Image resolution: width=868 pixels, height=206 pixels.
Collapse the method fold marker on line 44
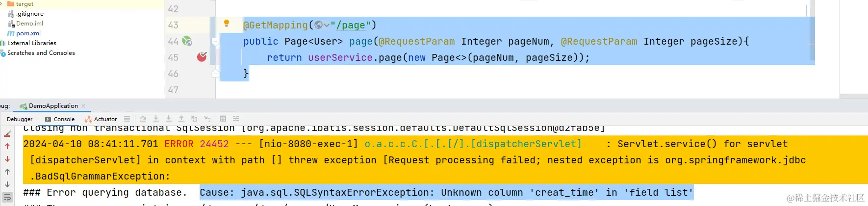pyautogui.click(x=215, y=42)
